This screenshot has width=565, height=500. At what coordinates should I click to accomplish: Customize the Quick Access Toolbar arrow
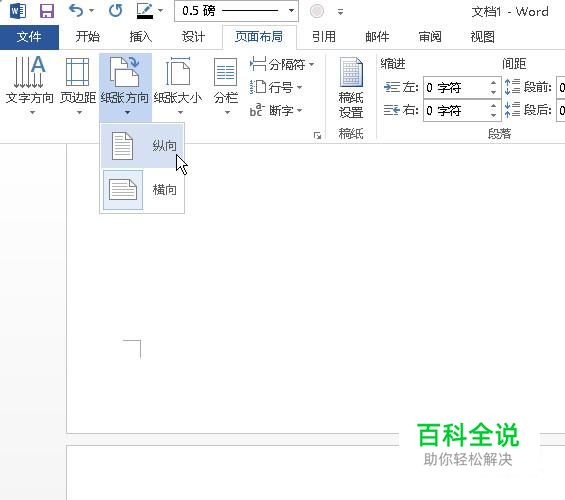(x=340, y=12)
